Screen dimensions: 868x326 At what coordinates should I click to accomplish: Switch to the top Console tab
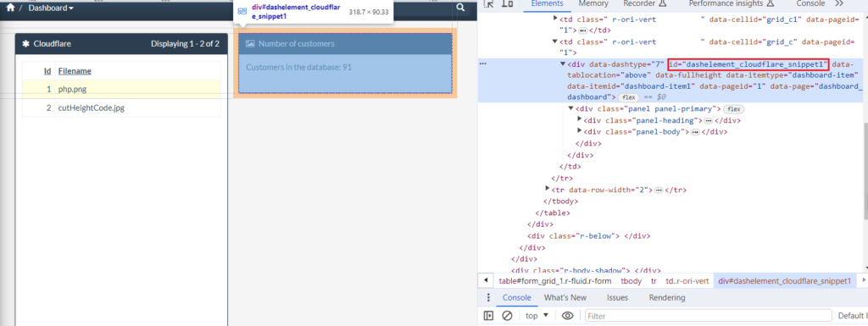point(810,4)
